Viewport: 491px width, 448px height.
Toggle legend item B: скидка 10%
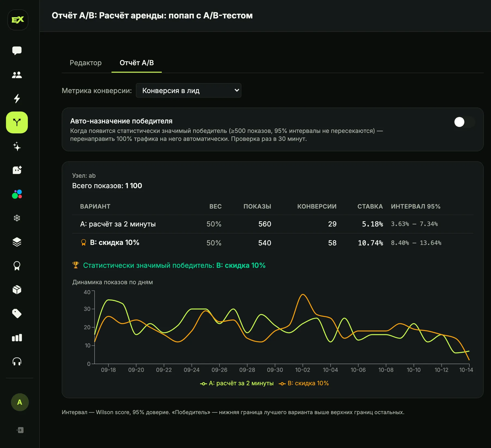[x=304, y=383]
